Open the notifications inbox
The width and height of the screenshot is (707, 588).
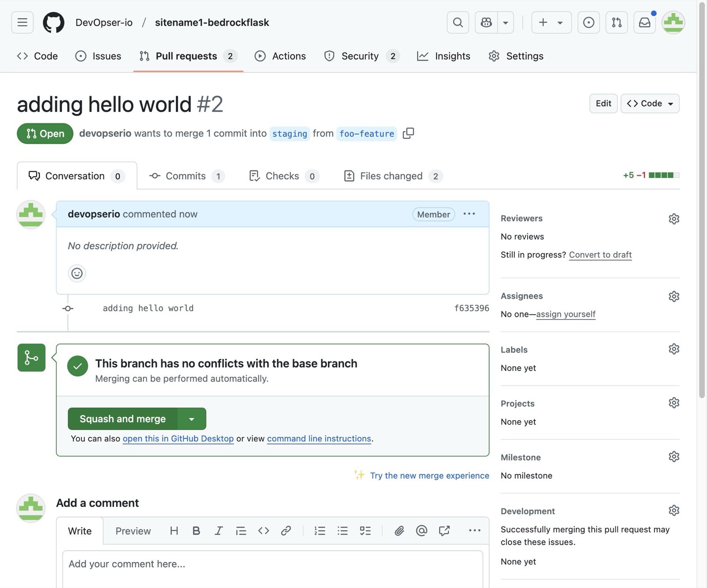[645, 23]
